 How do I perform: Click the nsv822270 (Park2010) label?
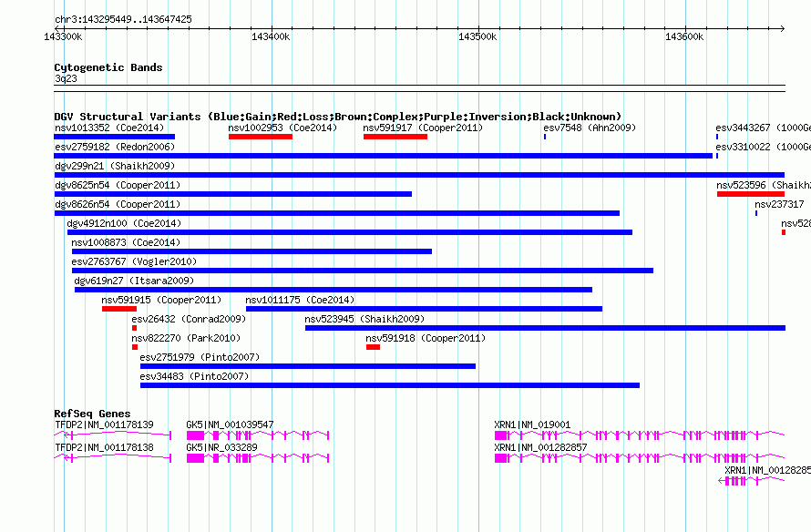click(x=186, y=338)
